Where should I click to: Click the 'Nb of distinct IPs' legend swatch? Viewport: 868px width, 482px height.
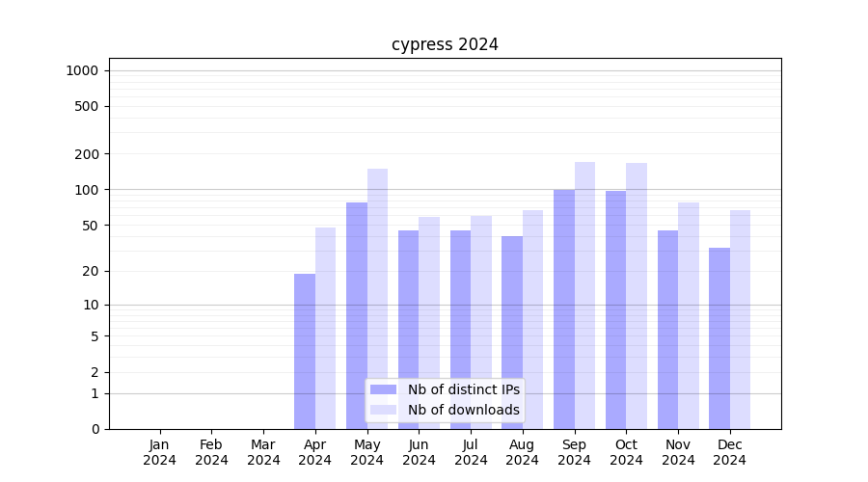(383, 389)
